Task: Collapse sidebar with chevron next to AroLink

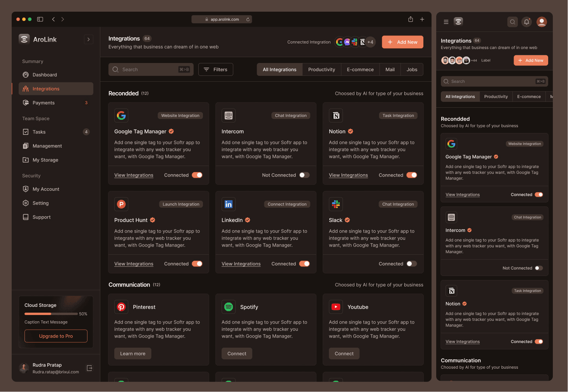Action: 89,39
